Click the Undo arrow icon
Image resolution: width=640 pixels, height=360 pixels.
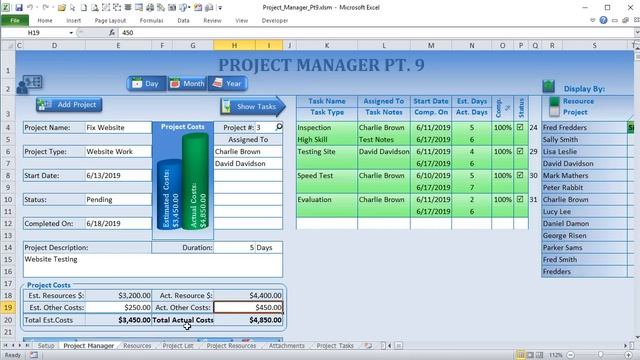coord(30,7)
